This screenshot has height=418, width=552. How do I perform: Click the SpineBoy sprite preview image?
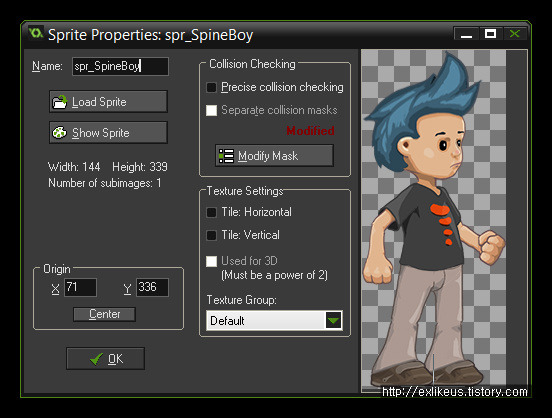[x=433, y=220]
